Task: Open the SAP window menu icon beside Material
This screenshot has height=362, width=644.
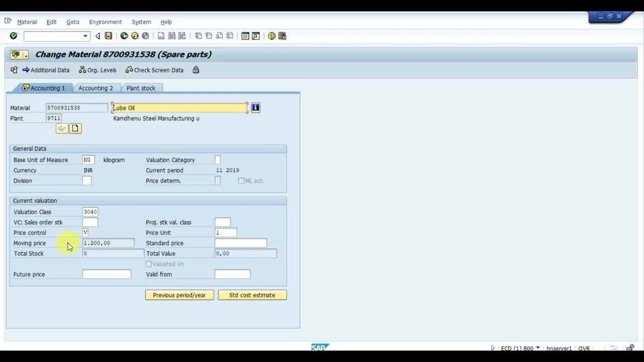Action: [8, 21]
